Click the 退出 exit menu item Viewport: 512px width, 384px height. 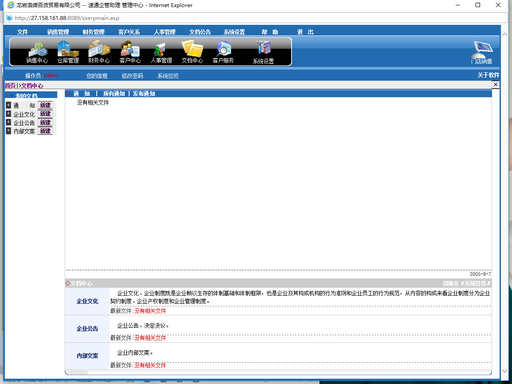[x=305, y=32]
